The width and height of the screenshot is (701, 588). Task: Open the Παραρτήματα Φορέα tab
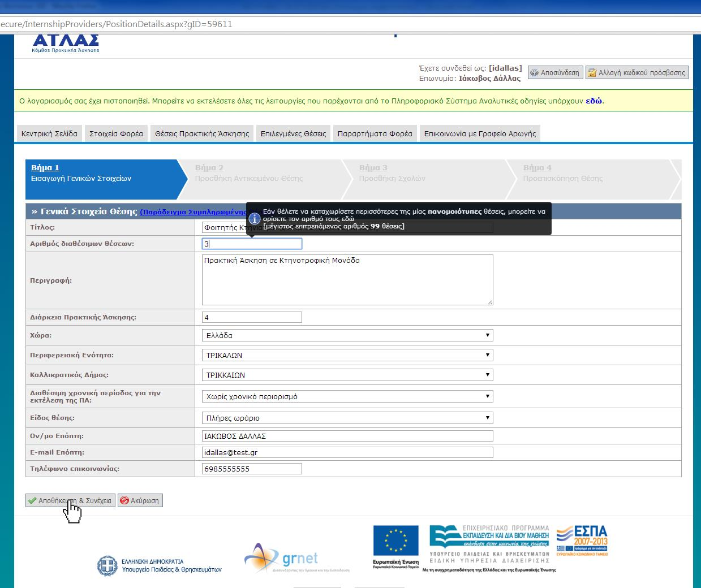375,133
